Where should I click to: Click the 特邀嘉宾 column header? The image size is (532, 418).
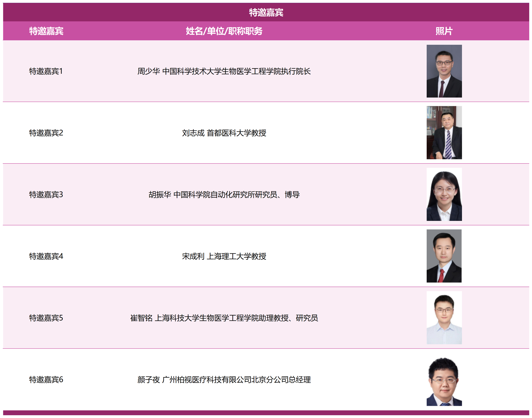(46, 31)
